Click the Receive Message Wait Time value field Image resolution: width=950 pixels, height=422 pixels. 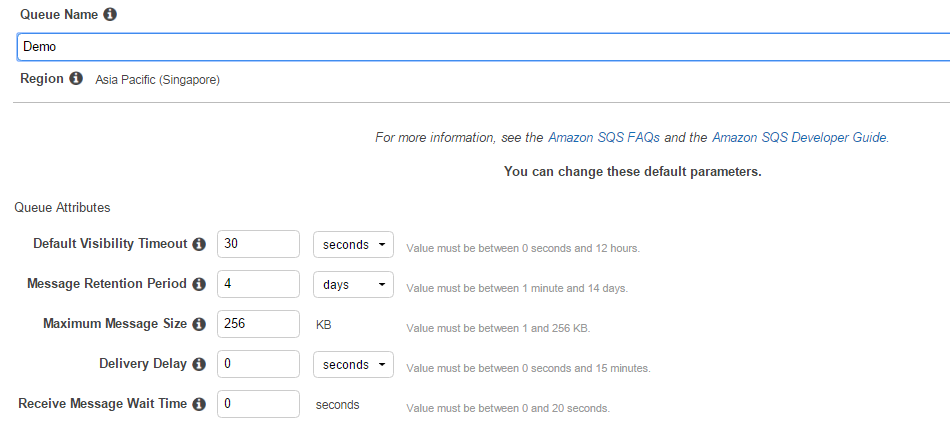click(258, 404)
